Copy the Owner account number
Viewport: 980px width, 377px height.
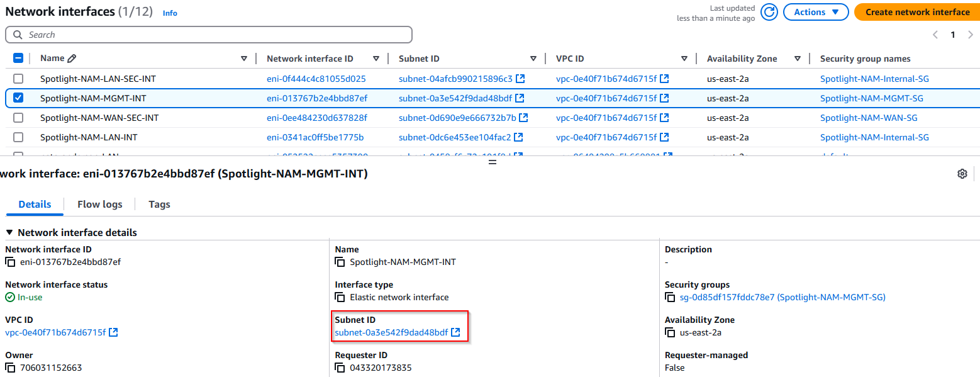point(10,368)
